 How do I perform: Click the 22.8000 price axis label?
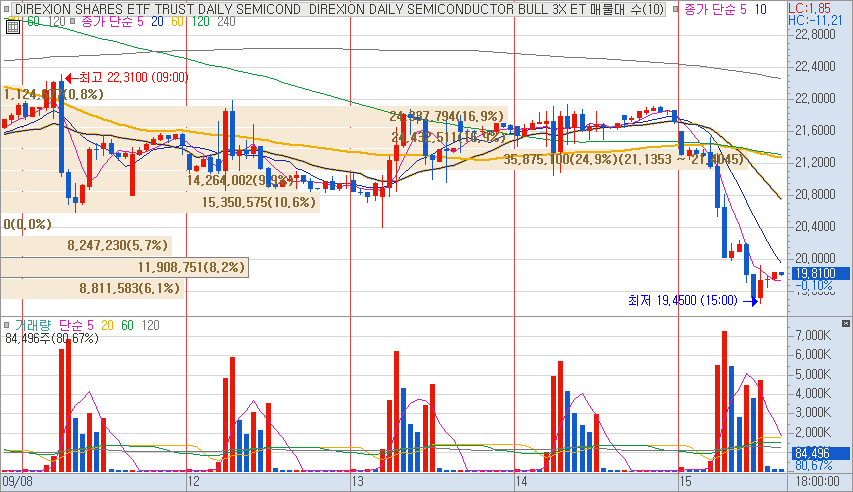pos(815,34)
